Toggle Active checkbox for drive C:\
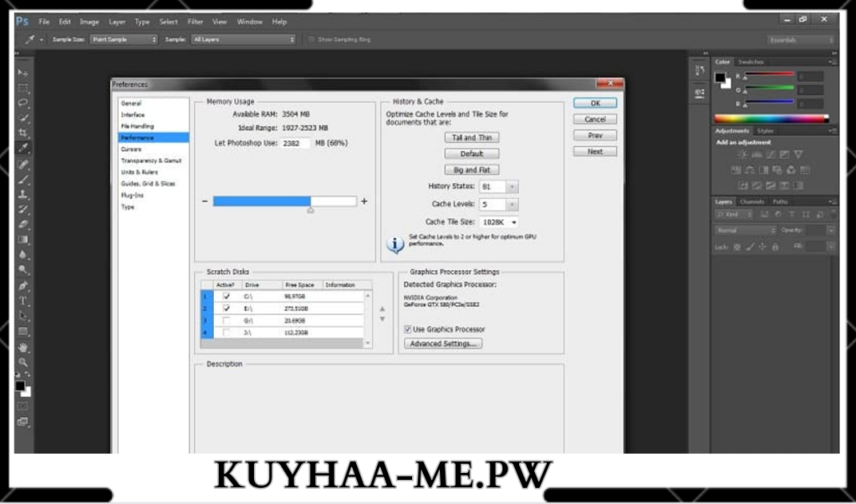This screenshot has width=856, height=504. point(227,297)
